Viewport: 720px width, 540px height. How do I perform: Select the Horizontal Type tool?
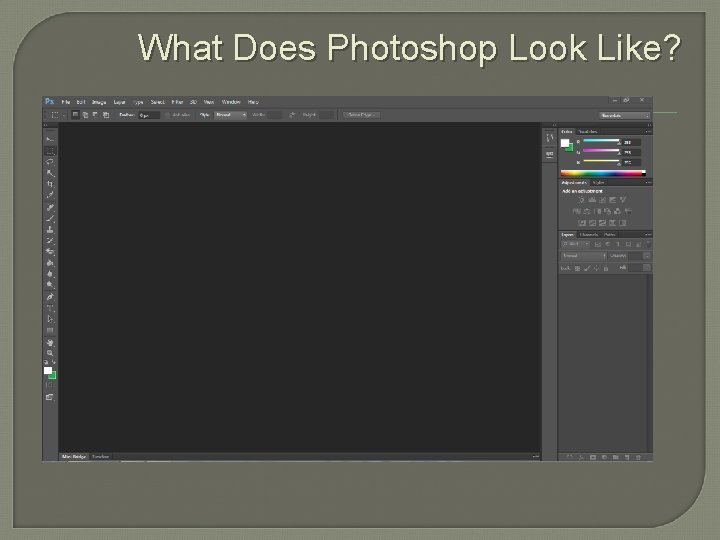pyautogui.click(x=50, y=308)
